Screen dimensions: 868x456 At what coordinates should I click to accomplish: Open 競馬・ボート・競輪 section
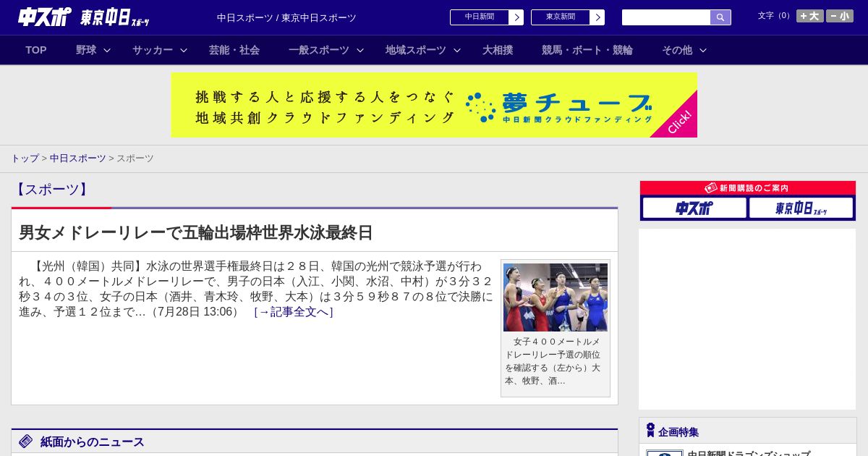point(587,50)
